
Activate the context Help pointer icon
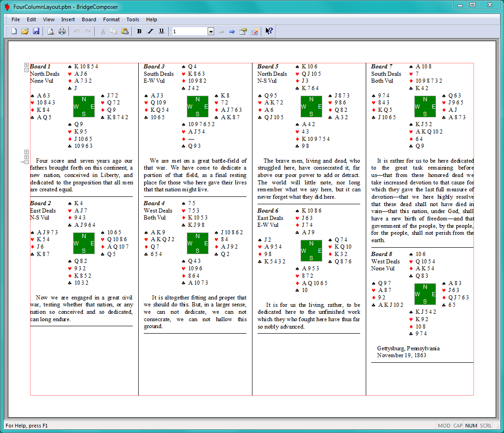269,31
